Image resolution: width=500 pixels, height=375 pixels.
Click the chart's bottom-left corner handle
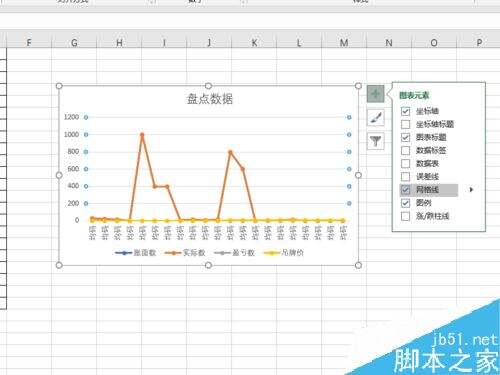[x=59, y=265]
